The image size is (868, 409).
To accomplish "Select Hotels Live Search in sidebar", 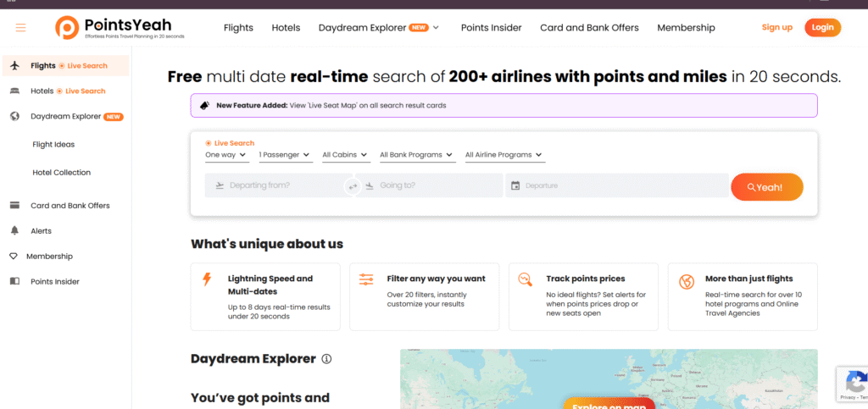I will tap(66, 91).
